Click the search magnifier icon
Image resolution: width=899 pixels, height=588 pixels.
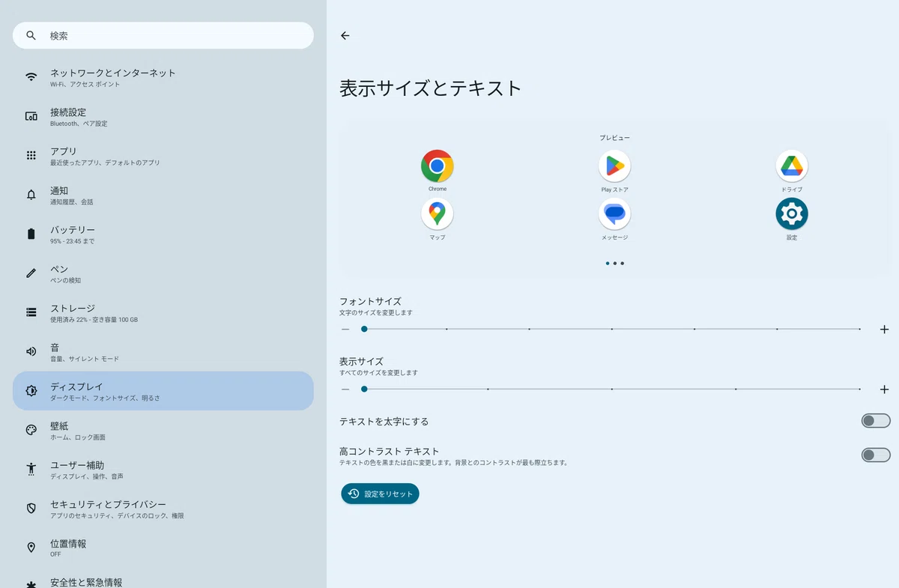31,35
